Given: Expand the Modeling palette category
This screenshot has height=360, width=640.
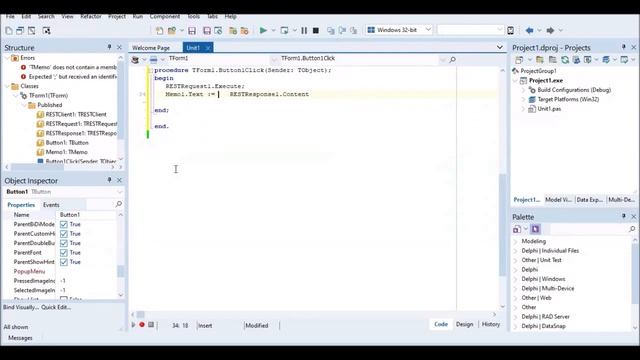Looking at the screenshot, I should (516, 241).
